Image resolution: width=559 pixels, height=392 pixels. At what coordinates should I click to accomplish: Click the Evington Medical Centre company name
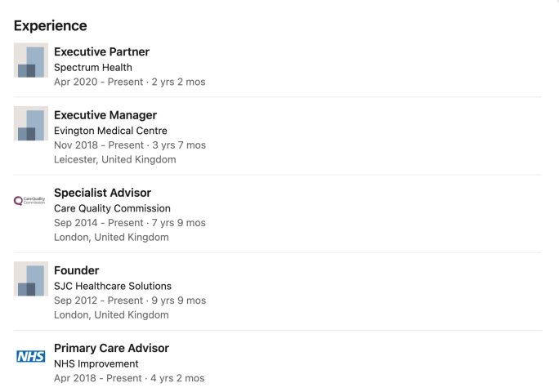click(x=110, y=131)
